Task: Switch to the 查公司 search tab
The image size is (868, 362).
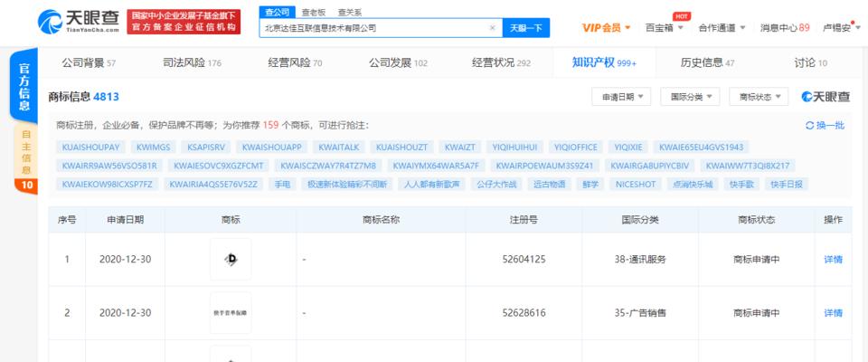Action: tap(277, 12)
